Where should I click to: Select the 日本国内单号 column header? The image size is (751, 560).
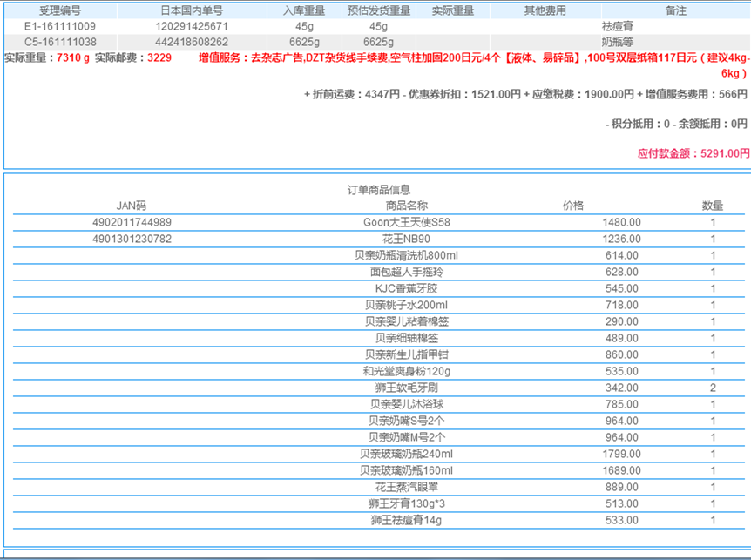coord(192,11)
